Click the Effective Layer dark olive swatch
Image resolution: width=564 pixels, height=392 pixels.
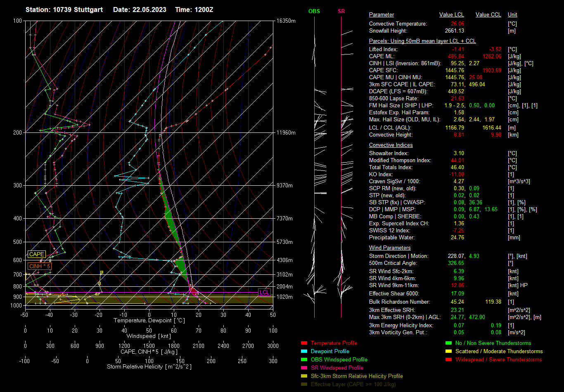tap(304, 385)
